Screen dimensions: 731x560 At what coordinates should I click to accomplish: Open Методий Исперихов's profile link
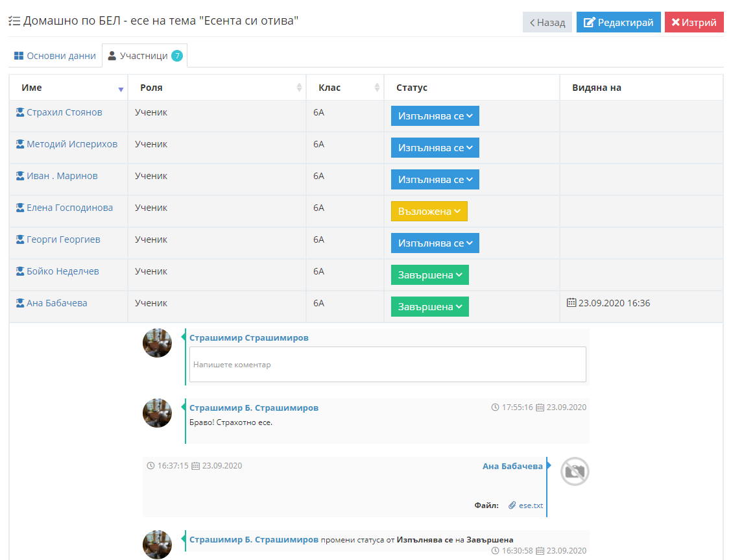[x=71, y=144]
